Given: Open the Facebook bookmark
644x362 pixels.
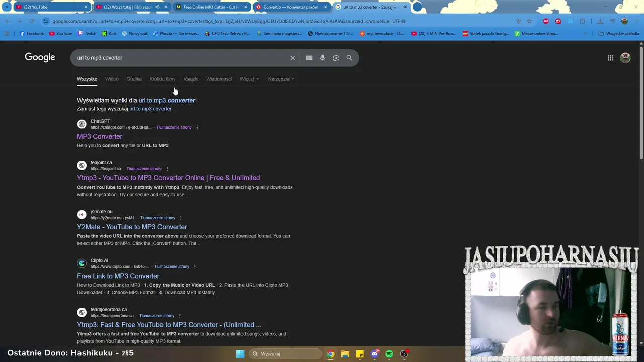Looking at the screenshot, I should click(x=31, y=34).
